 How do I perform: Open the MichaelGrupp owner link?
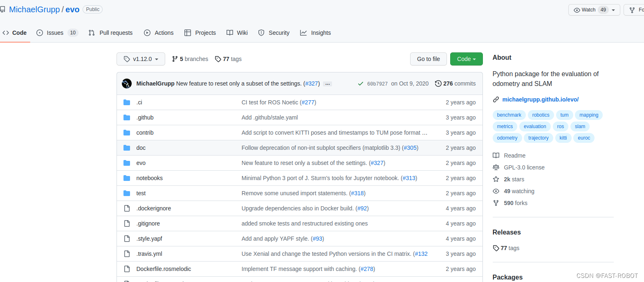point(34,9)
